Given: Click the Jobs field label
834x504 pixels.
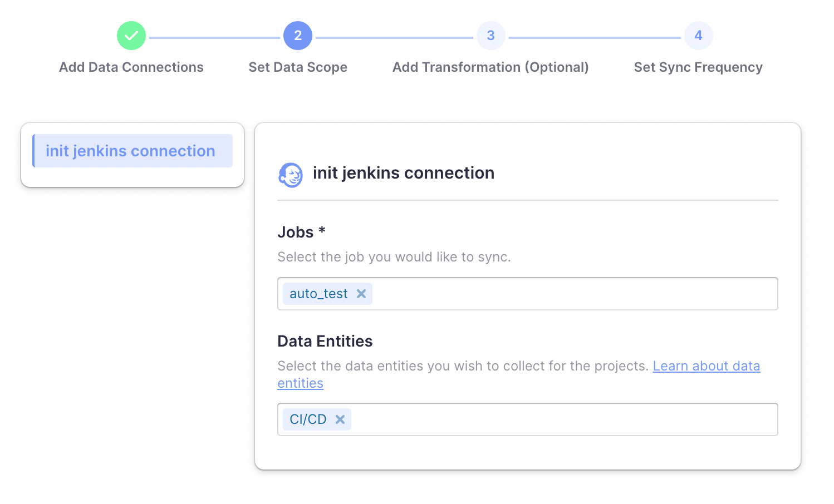Looking at the screenshot, I should (x=296, y=232).
